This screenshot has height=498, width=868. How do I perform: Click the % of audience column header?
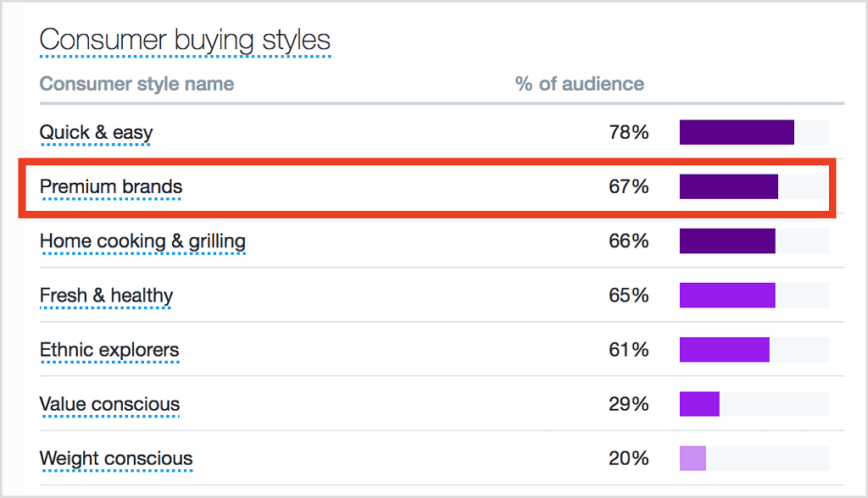(x=580, y=84)
